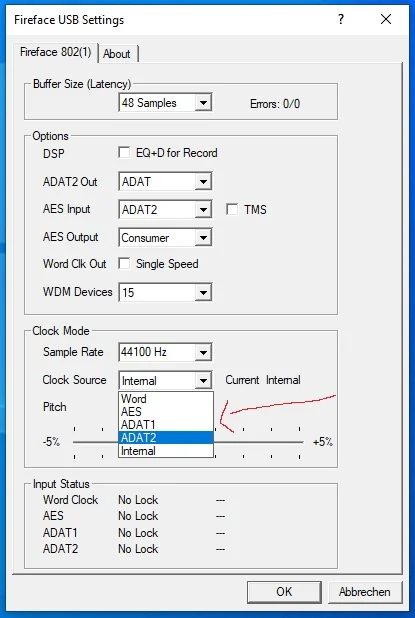Enable EQ+D for Record checkbox
The width and height of the screenshot is (415, 618).
click(125, 153)
